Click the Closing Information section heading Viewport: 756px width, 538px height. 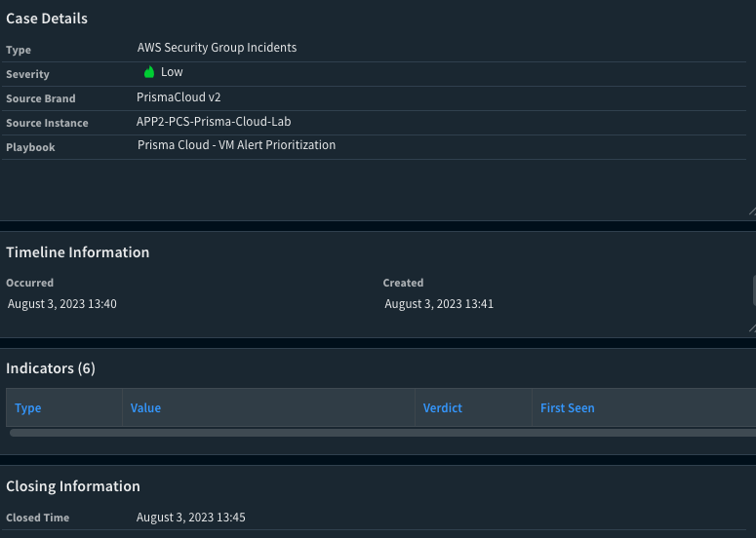coord(73,485)
